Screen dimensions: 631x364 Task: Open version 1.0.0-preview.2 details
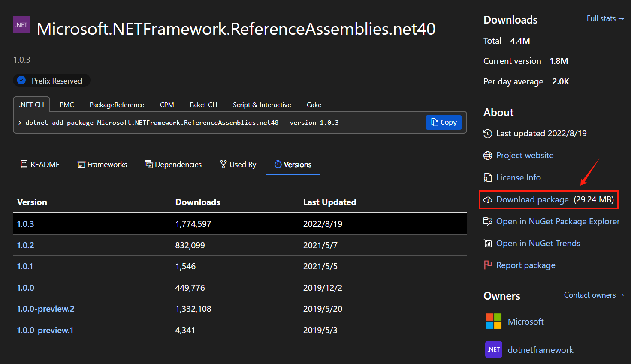point(45,309)
